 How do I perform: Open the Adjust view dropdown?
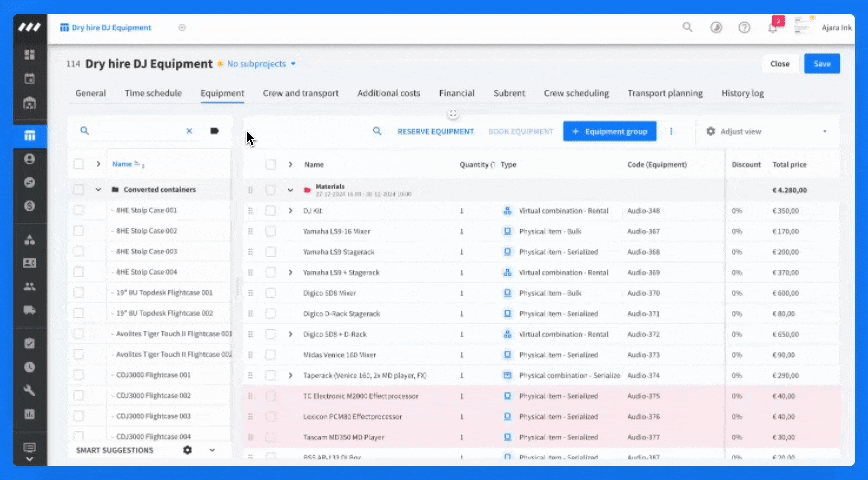pyautogui.click(x=767, y=131)
